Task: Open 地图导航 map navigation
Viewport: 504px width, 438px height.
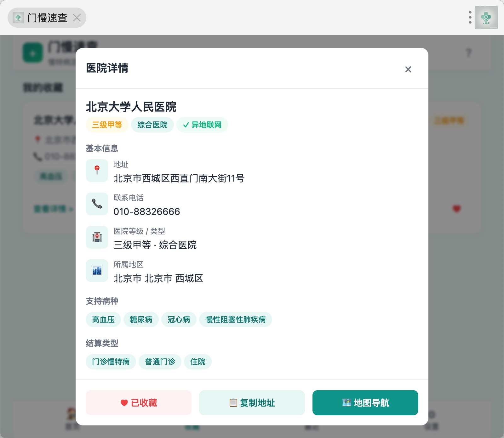Action: (365, 403)
